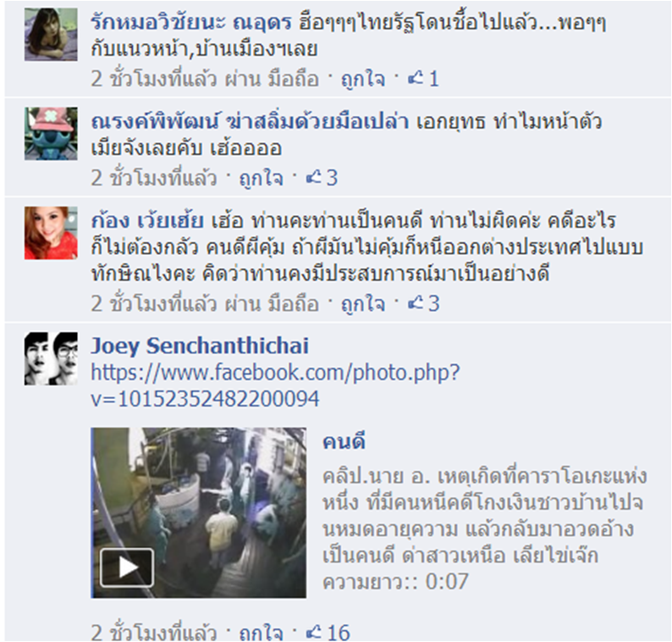Screen dimensions: 672x642
Task: Open the facebook.com/photo.php video URL
Action: [x=275, y=385]
